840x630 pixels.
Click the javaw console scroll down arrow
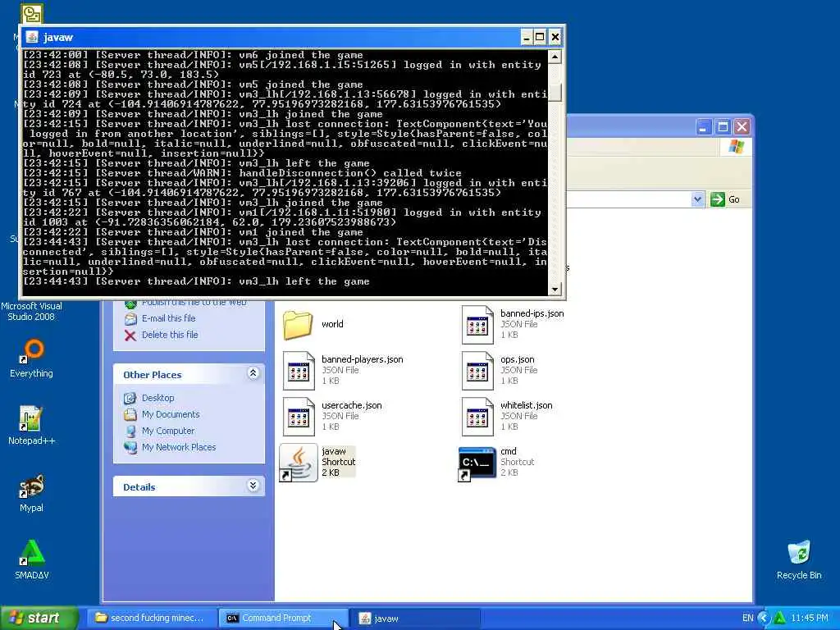tap(555, 289)
